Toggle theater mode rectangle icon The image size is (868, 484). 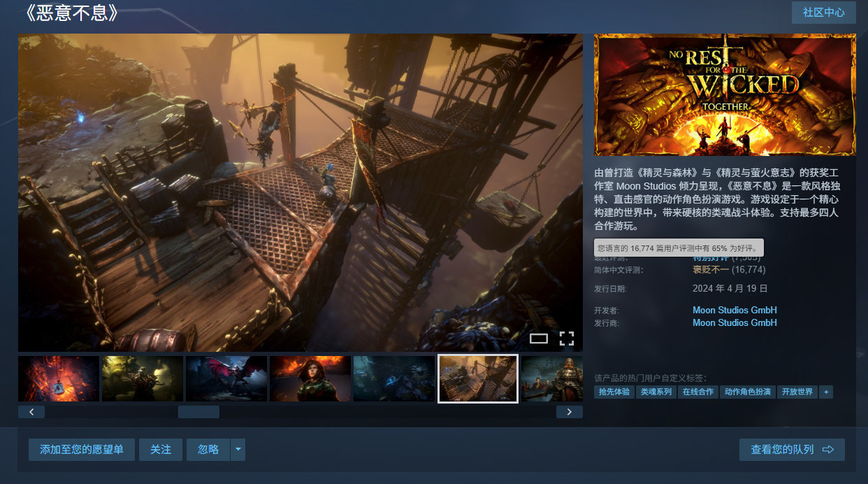pos(539,339)
